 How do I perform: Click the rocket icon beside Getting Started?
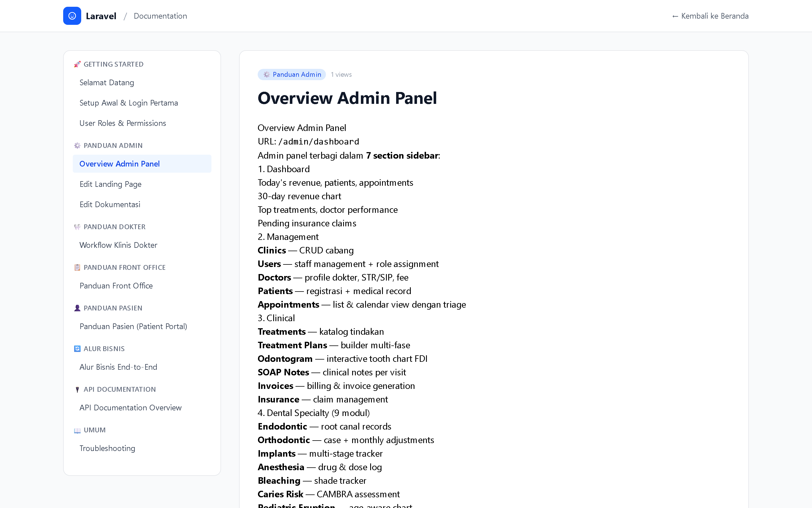click(x=77, y=64)
